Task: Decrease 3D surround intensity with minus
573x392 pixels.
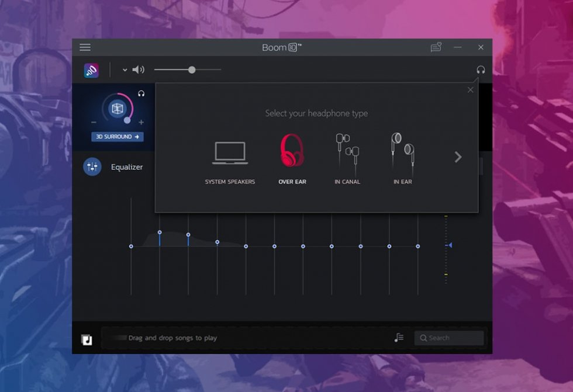Action: point(94,122)
